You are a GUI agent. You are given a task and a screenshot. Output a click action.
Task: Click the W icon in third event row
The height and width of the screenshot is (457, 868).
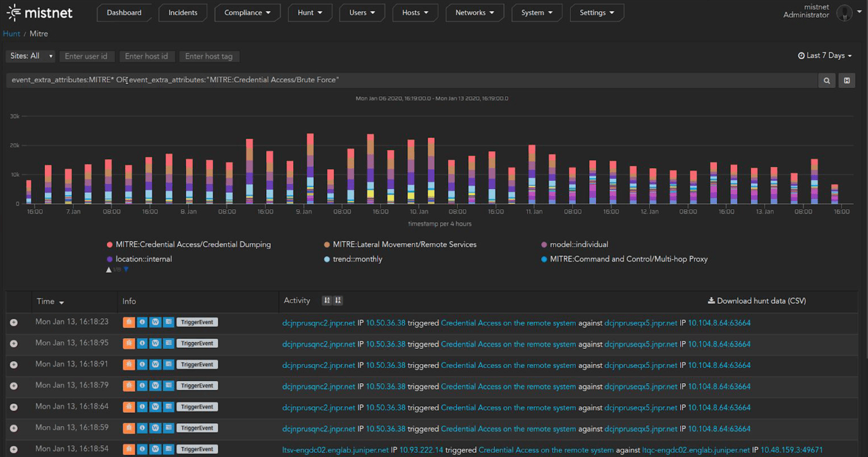156,365
